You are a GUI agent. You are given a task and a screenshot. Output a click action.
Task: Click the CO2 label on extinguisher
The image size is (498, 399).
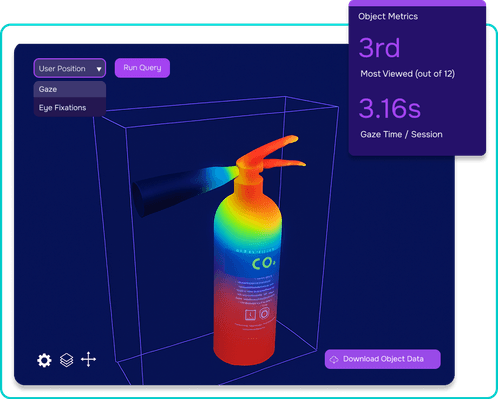pos(264,263)
